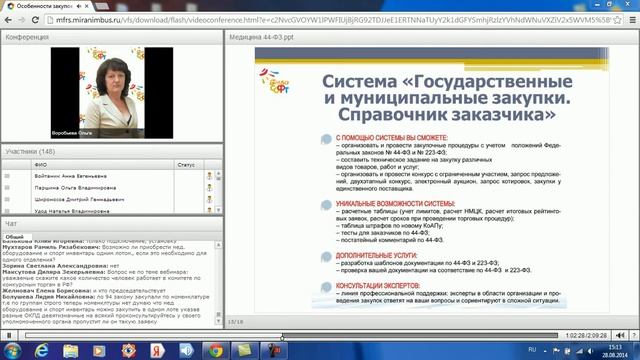The width and height of the screenshot is (640, 360).
Task: Switch the RU input language indicator
Action: 532,350
